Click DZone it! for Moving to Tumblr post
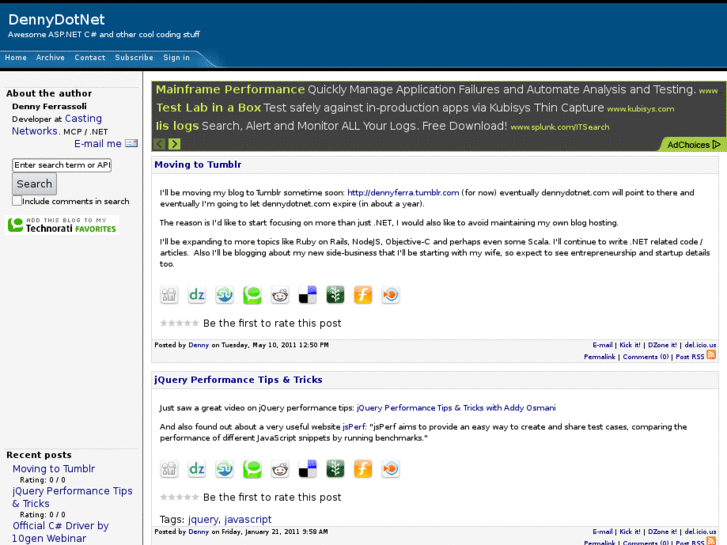 pyautogui.click(x=662, y=345)
